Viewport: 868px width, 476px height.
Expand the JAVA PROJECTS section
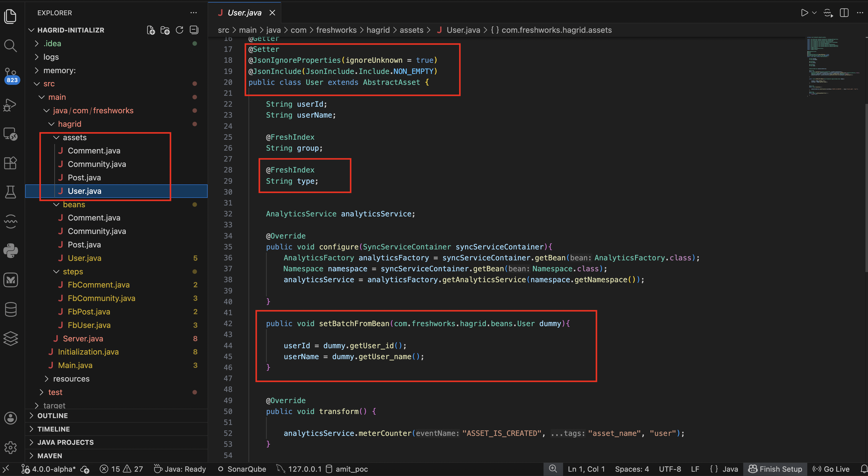[x=116, y=442]
